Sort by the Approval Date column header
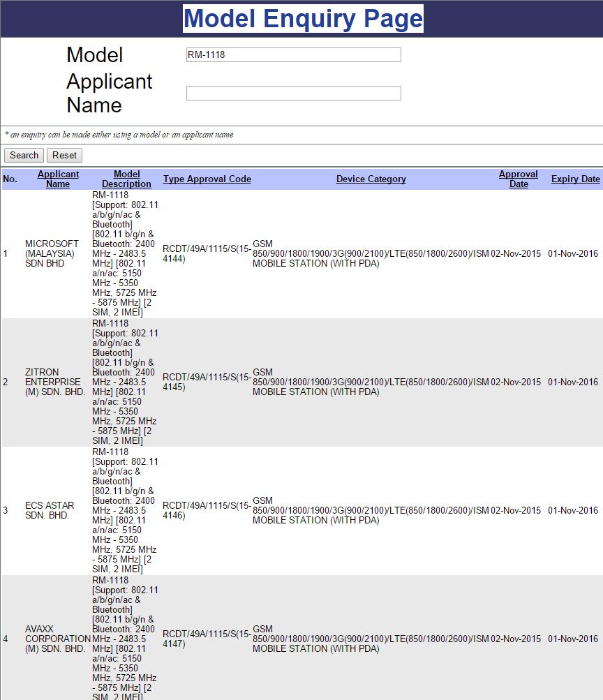Screen dimensions: 603x700 coord(518,179)
